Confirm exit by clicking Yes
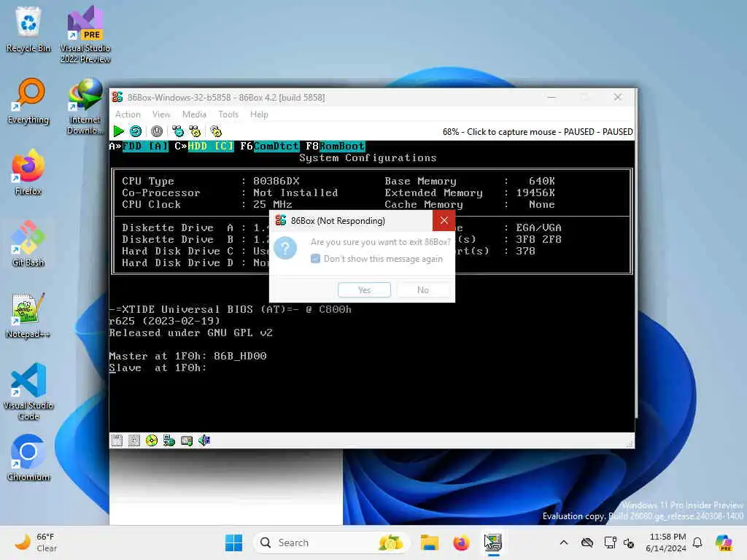The width and height of the screenshot is (747, 560). coord(365,290)
